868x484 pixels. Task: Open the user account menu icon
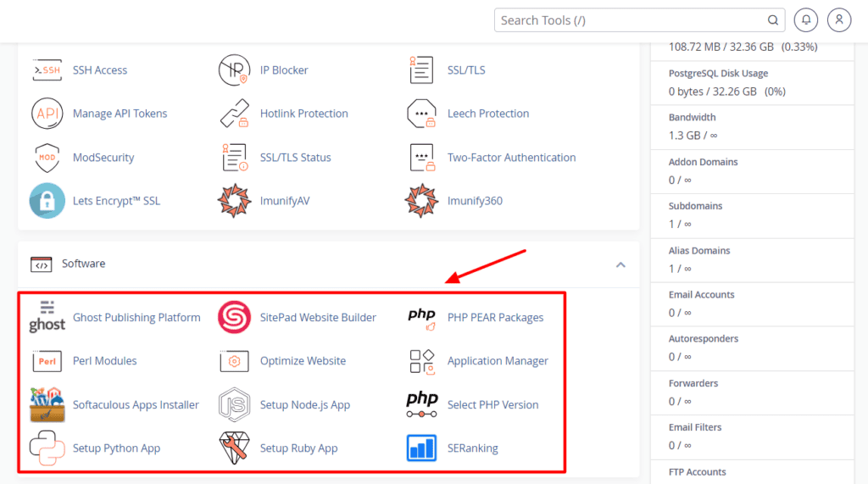point(839,20)
